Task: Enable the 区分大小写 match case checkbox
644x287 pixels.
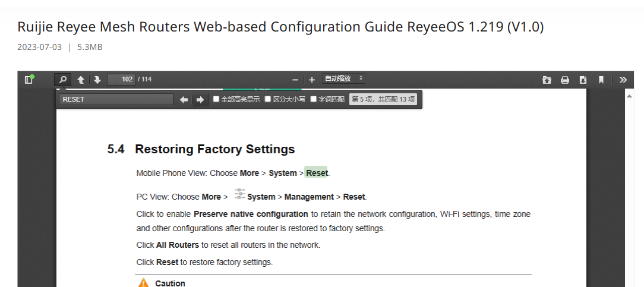Action: click(x=268, y=99)
